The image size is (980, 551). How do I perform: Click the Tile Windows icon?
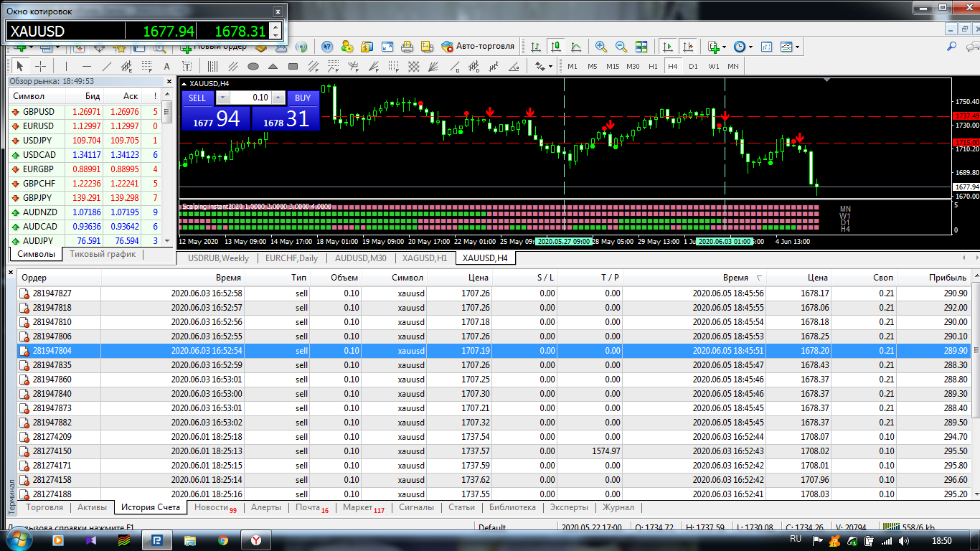[641, 47]
